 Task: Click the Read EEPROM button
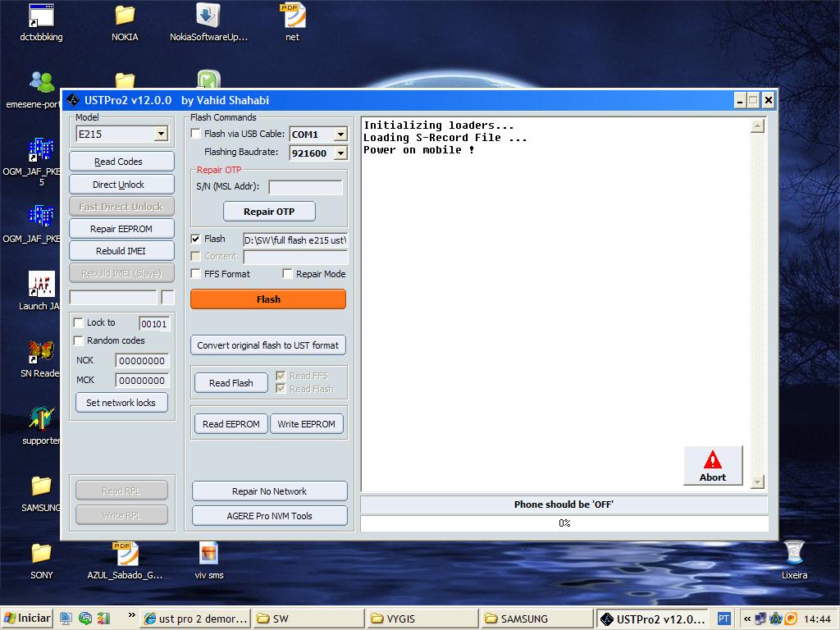(x=231, y=424)
